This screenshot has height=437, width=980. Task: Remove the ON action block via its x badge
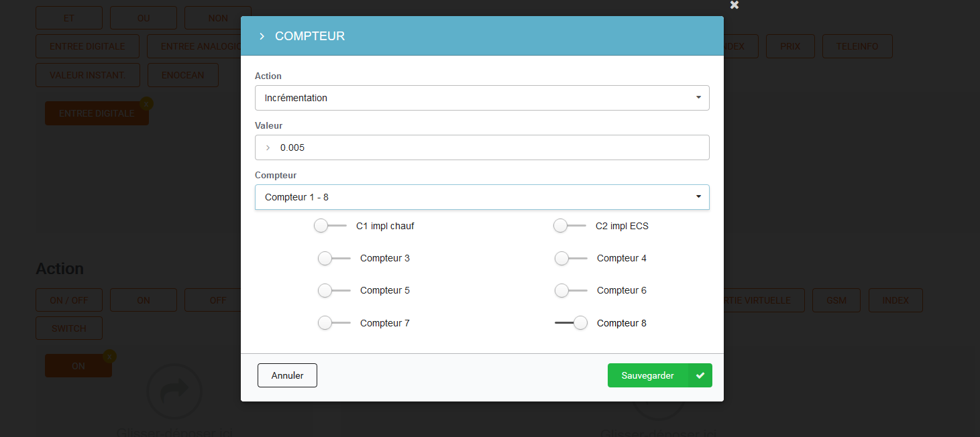pos(110,357)
